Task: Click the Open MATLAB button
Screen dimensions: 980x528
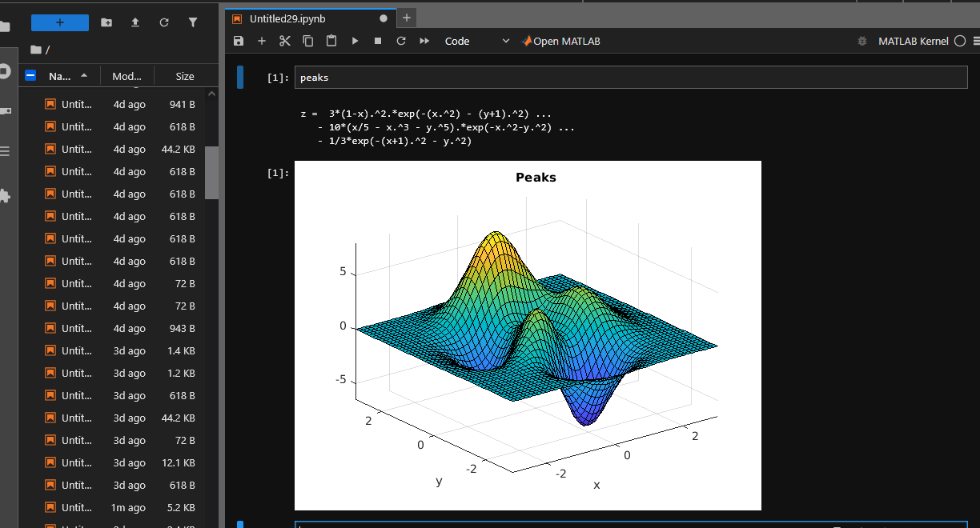Action: pos(560,41)
